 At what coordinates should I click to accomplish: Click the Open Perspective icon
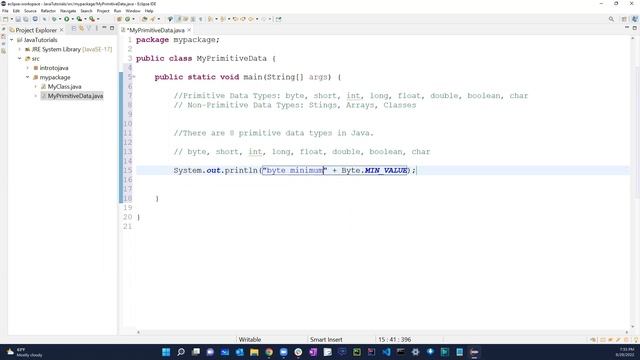click(624, 19)
